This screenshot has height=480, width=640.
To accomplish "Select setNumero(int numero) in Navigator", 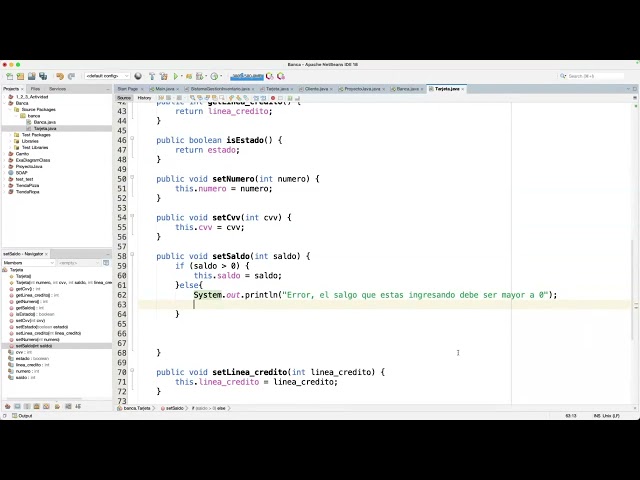I will click(x=38, y=340).
